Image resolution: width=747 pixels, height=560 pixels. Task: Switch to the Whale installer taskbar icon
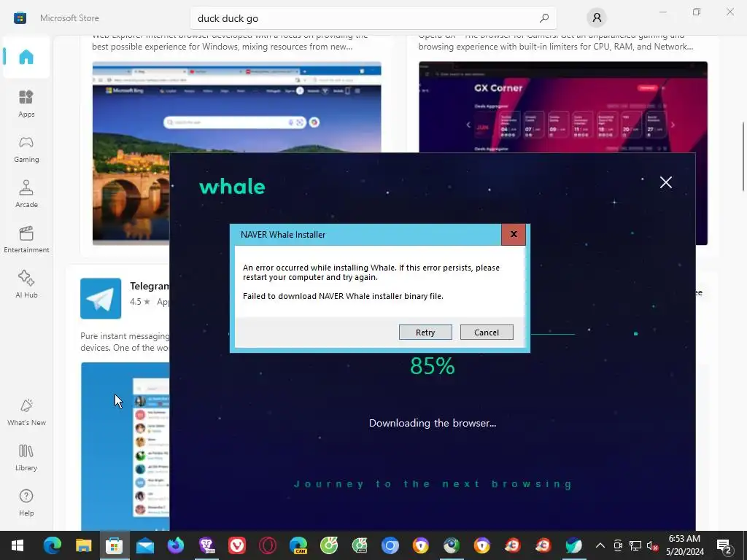click(573, 545)
